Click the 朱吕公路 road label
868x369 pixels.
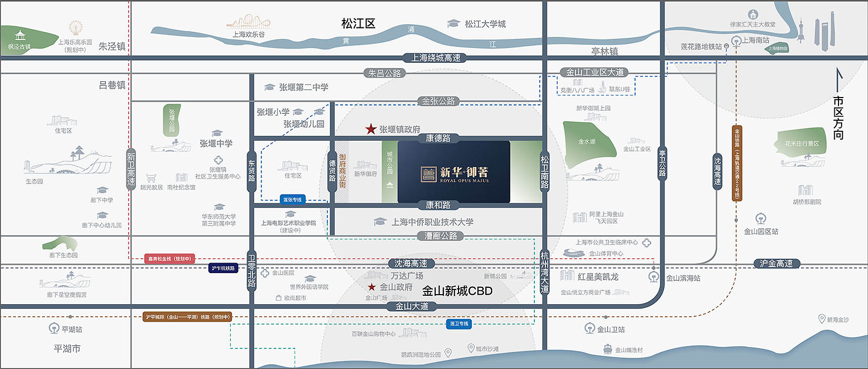pos(385,73)
